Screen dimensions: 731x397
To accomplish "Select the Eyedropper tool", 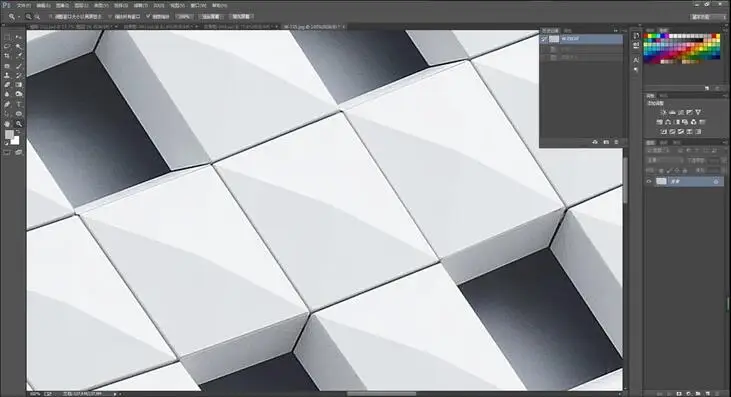I will click(19, 56).
